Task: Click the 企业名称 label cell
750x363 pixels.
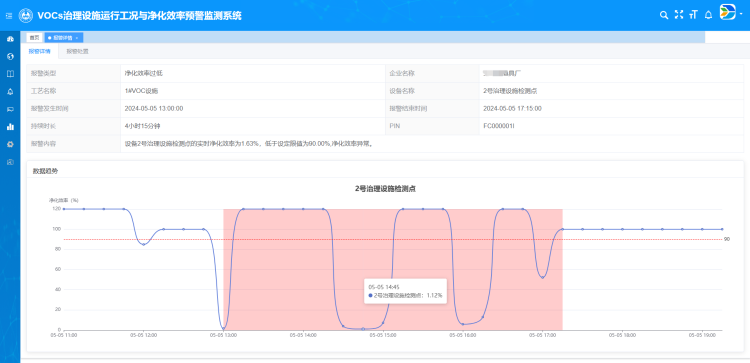Action: click(432, 74)
